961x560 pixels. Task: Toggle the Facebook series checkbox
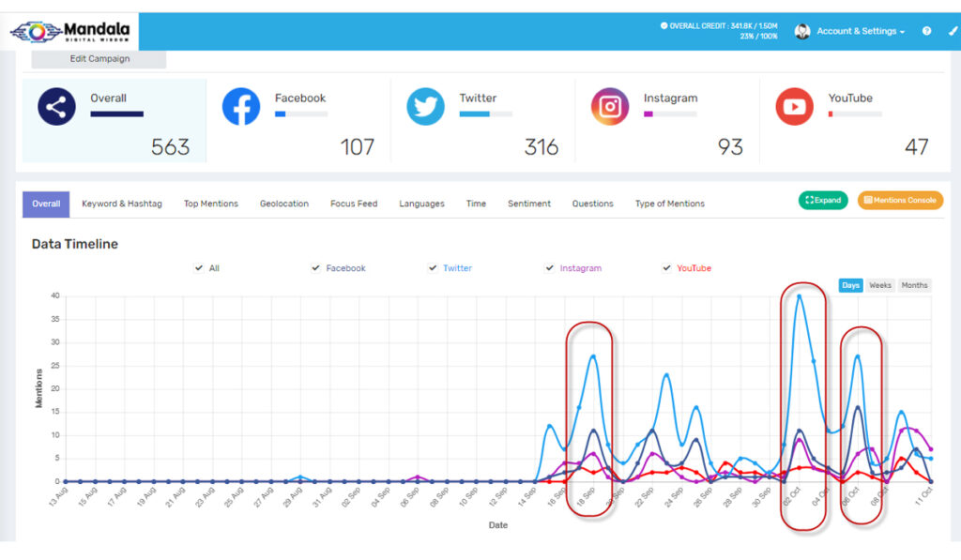pos(315,267)
